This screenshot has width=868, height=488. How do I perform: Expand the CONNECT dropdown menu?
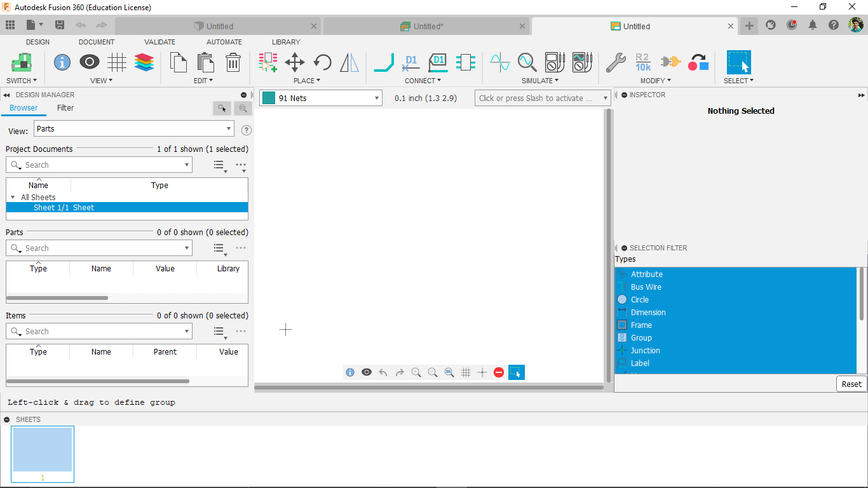point(423,81)
